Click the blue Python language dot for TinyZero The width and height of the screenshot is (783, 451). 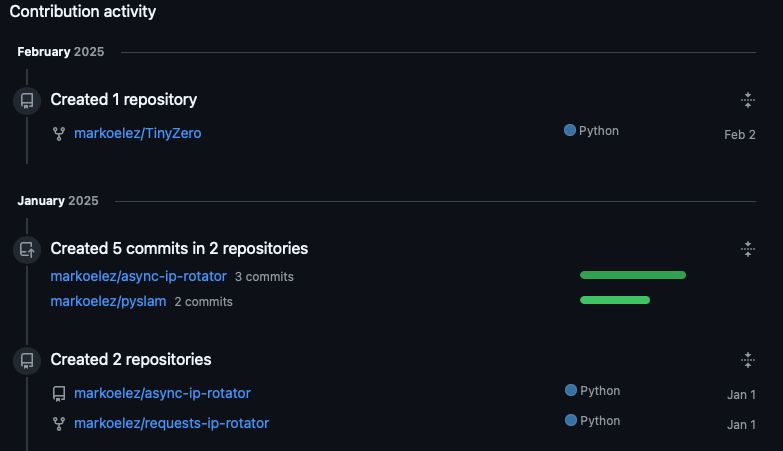point(570,130)
